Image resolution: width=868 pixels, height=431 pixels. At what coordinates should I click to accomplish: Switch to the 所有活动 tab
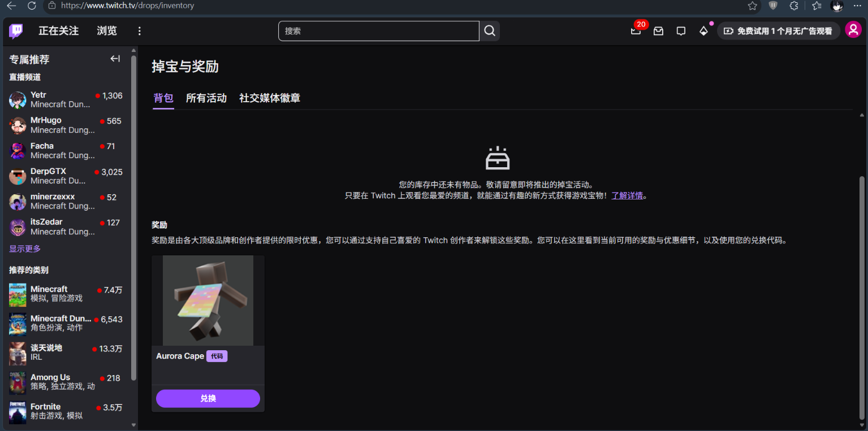point(206,98)
